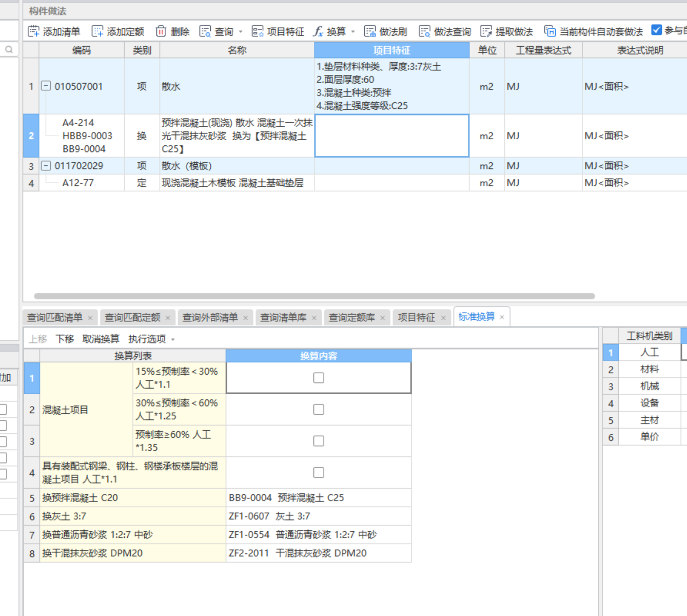Screen dimensions: 687x616
Task: Check the 装配式钢梁 人工*1.1 box
Action: tap(319, 472)
